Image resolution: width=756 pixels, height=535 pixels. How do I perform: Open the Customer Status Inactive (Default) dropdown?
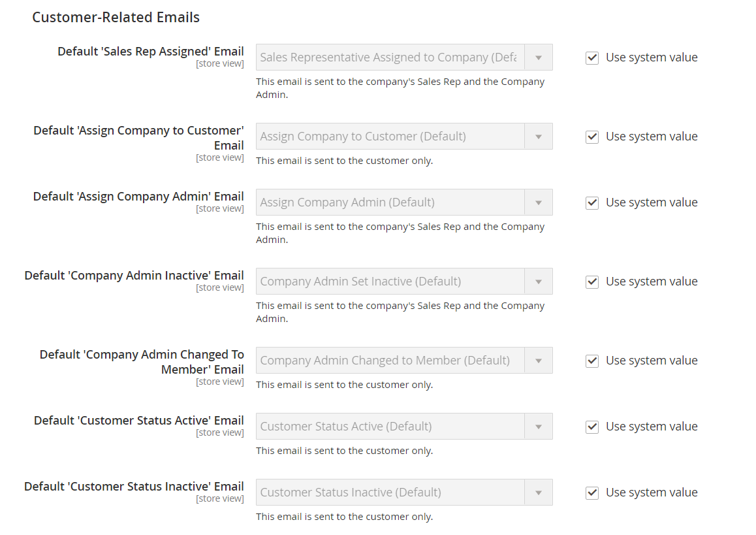pos(404,493)
